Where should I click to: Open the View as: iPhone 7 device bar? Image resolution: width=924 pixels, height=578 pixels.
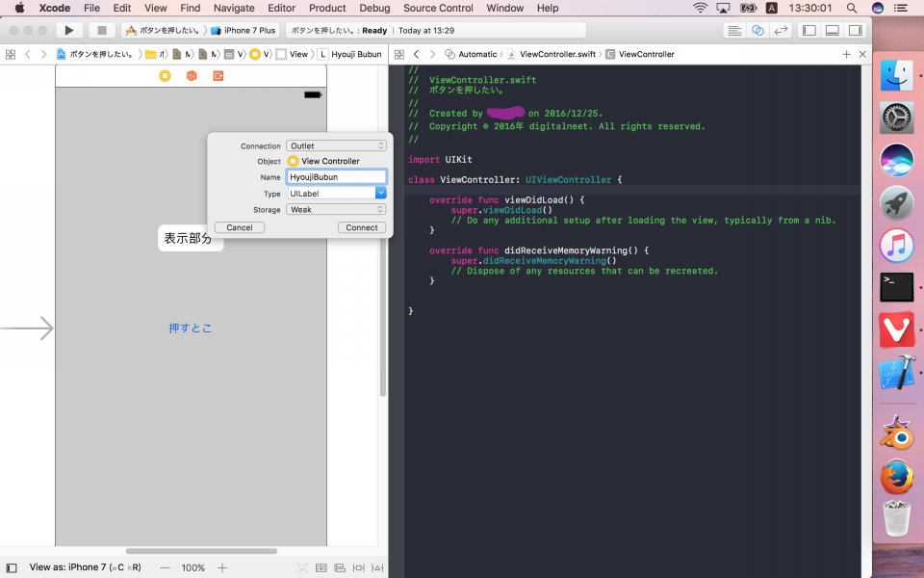click(86, 567)
